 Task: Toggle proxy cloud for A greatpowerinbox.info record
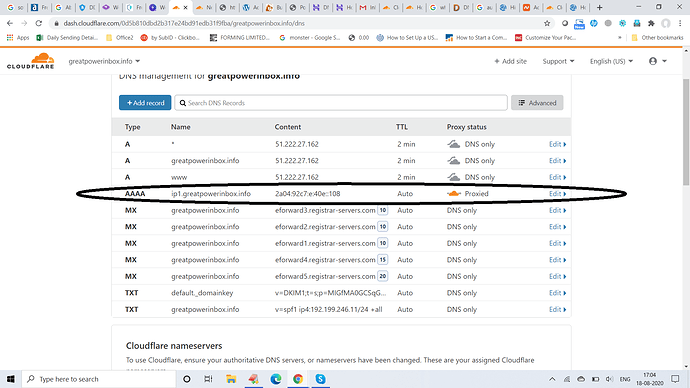pyautogui.click(x=454, y=161)
